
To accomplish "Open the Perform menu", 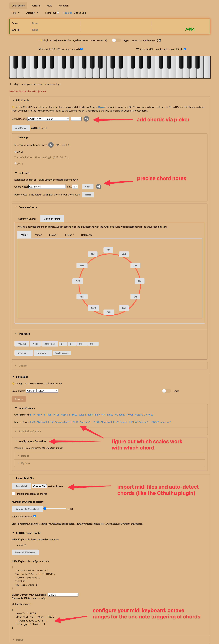I will (x=36, y=6).
